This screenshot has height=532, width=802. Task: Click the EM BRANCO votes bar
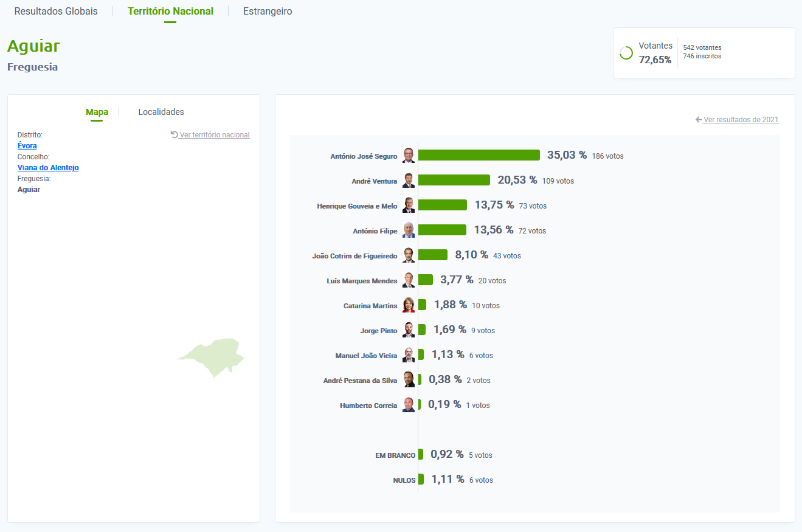(x=421, y=455)
